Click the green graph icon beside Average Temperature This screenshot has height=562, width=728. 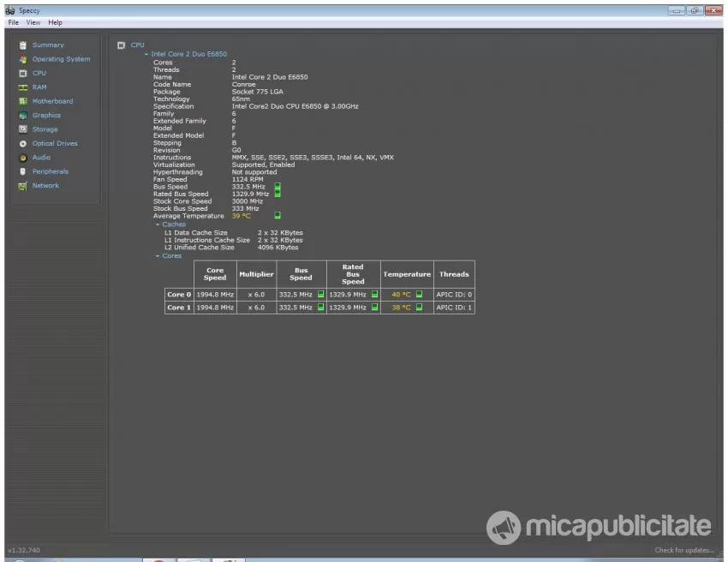(277, 215)
